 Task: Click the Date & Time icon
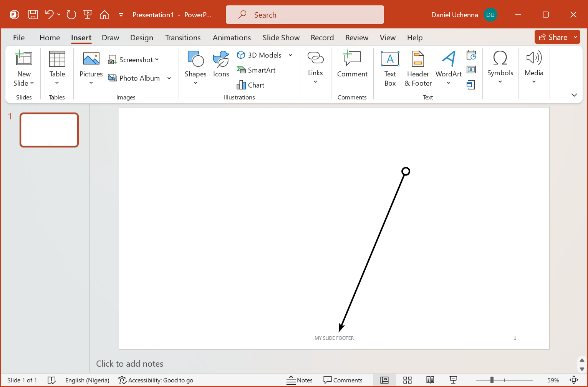471,55
